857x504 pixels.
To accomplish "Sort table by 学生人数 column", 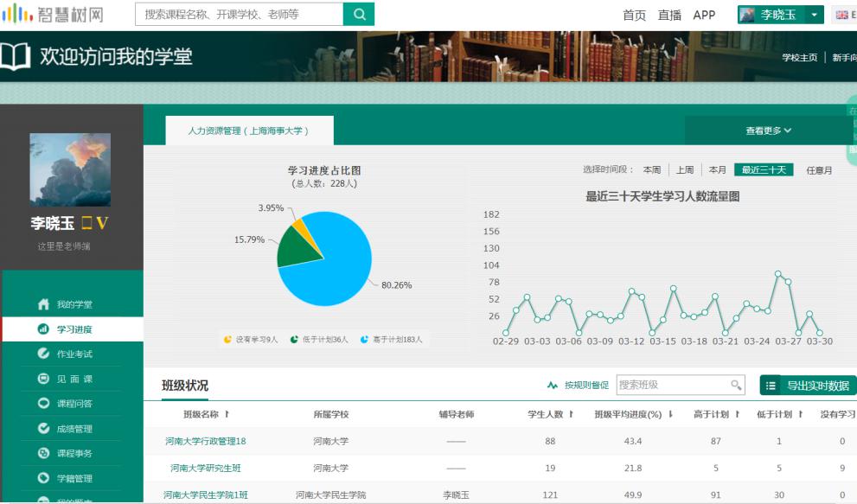I will [x=551, y=415].
